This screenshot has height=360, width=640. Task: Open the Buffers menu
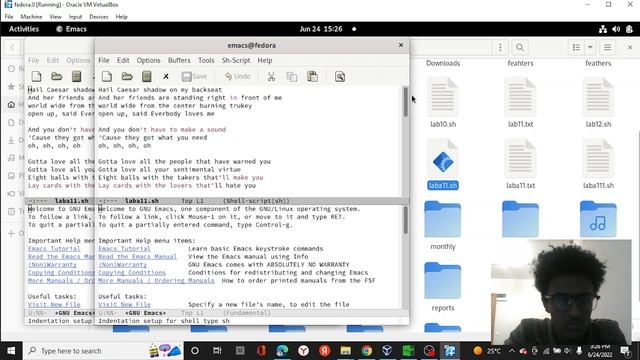click(x=179, y=60)
